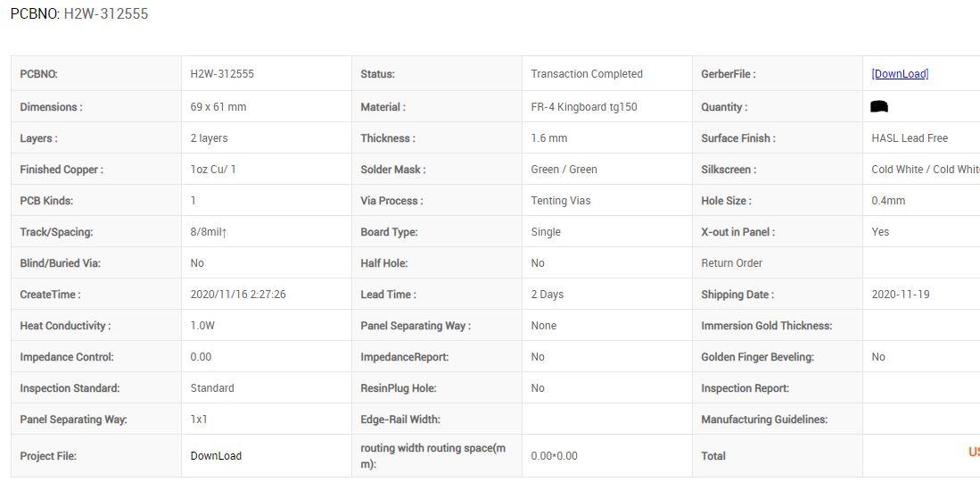Click the Green / Green solder mask value
Viewport: 980px width, 482px height.
pyautogui.click(x=564, y=170)
